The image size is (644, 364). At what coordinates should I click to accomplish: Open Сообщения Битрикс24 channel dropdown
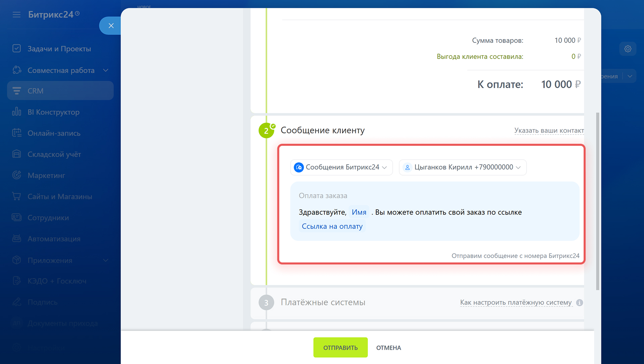click(x=341, y=167)
